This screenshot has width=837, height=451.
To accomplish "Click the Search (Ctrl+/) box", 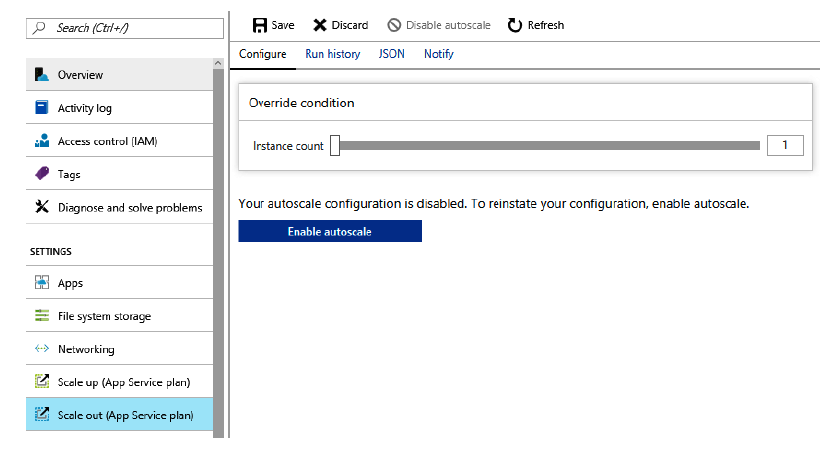I will click(125, 28).
